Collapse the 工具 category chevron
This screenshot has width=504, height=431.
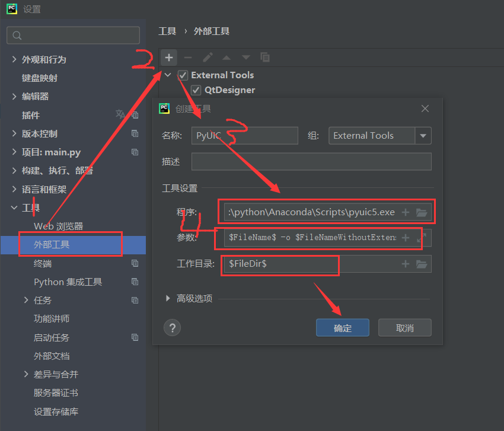pyautogui.click(x=14, y=207)
